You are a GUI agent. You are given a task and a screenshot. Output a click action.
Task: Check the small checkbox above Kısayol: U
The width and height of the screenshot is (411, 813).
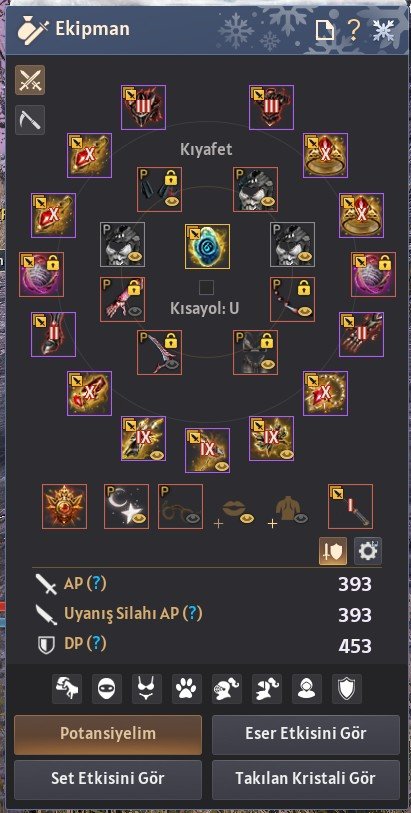click(206, 287)
